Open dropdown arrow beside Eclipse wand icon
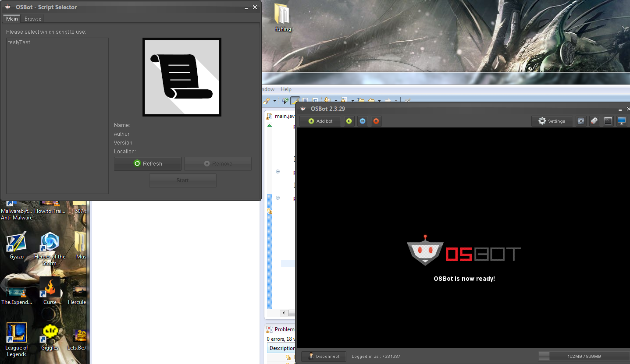Screen dimensions: 630x364 [x=275, y=101]
